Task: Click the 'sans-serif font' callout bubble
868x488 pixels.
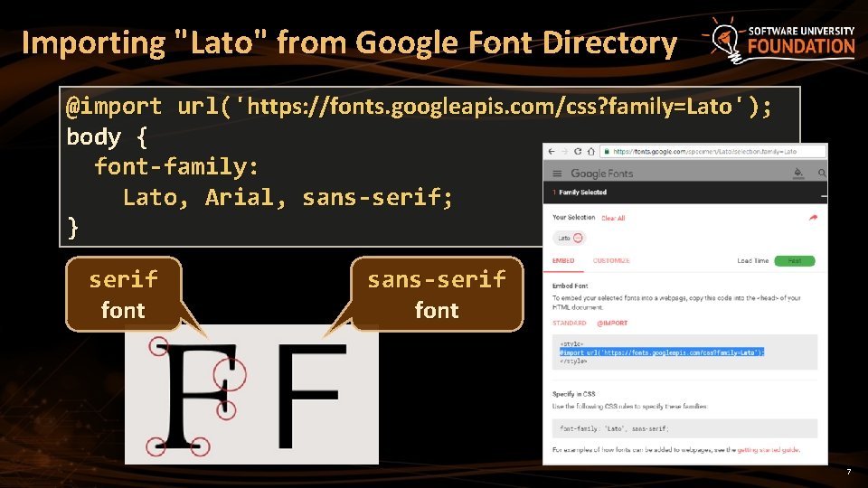Action: [x=437, y=295]
